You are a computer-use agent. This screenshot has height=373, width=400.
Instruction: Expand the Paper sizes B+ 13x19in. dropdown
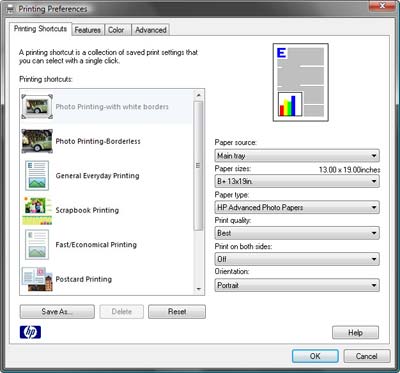pos(297,181)
